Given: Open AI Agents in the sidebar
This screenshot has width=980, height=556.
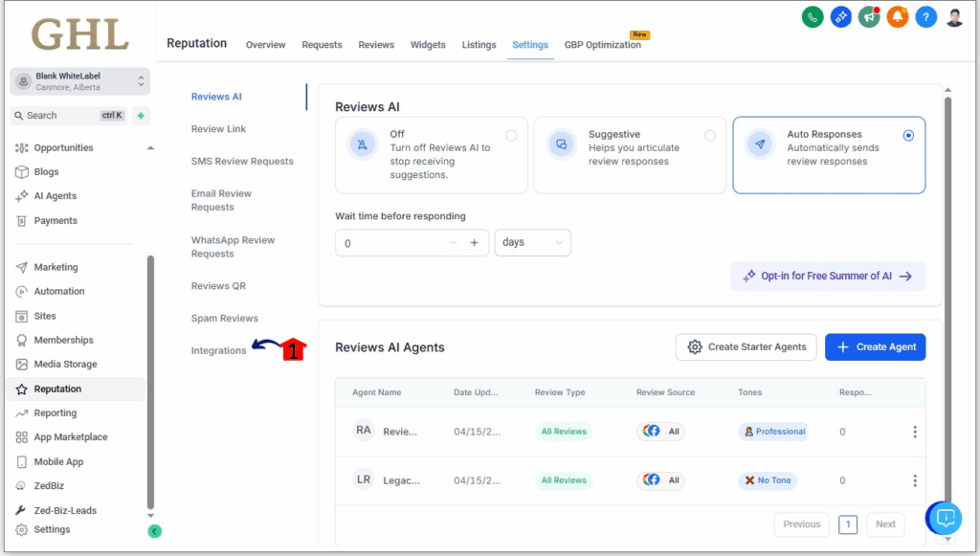Looking at the screenshot, I should 55,195.
